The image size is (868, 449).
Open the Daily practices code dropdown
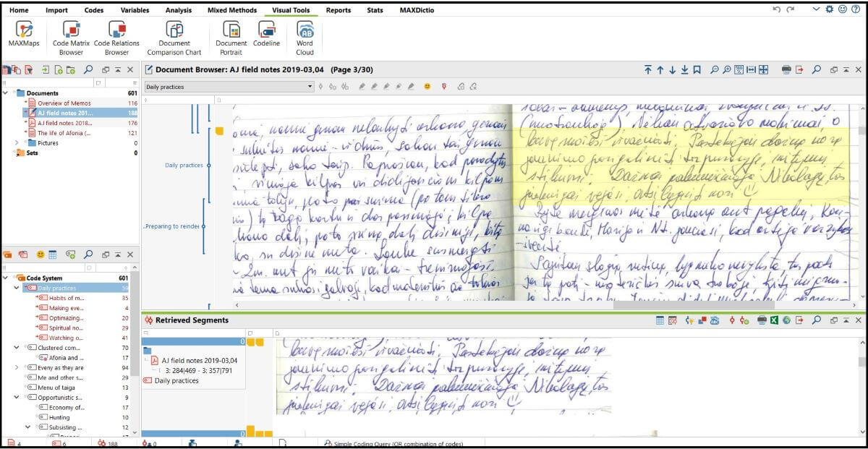tap(310, 87)
